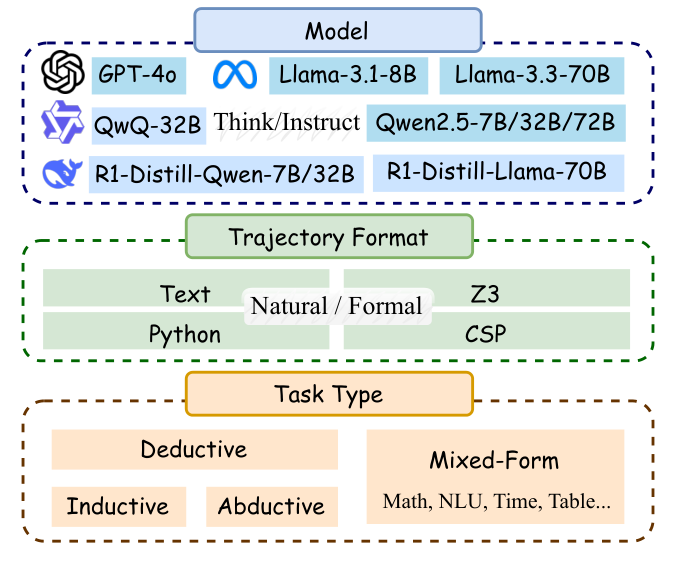Select the Trajectory Format header tab

(328, 238)
